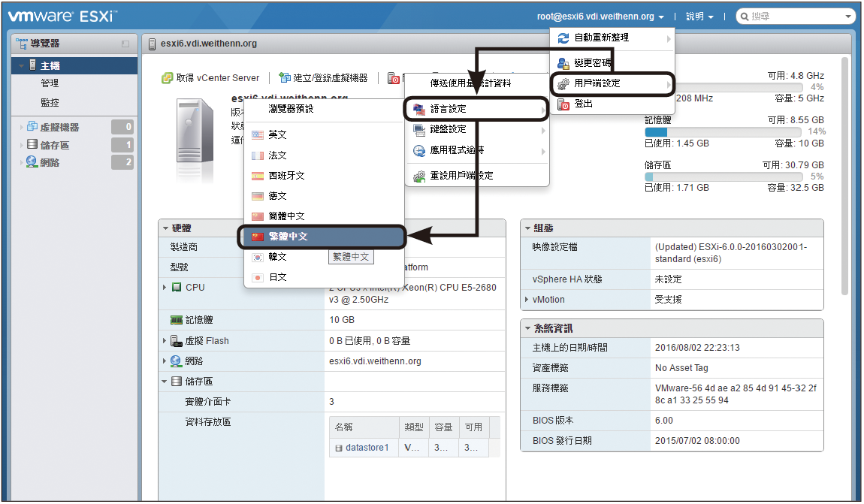Image resolution: width=864 pixels, height=504 pixels.
Task: Click the Navigator (導覽器) panel icon
Action: click(22, 44)
